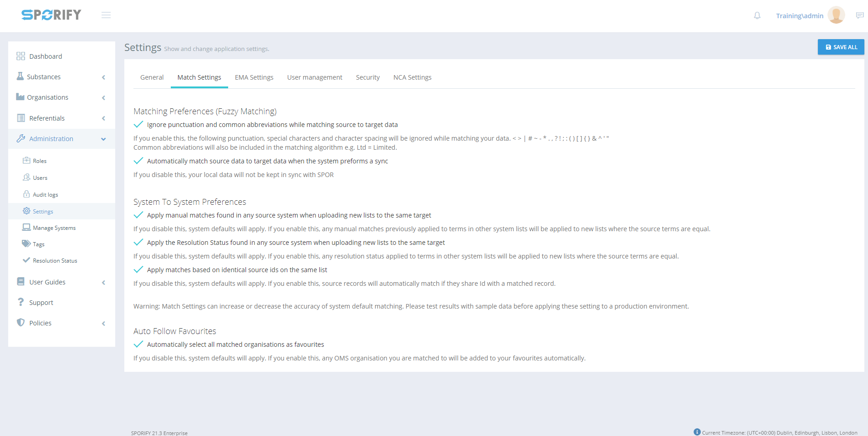Open Tags in the sidebar
Screen dimensions: 868x436
coord(38,244)
